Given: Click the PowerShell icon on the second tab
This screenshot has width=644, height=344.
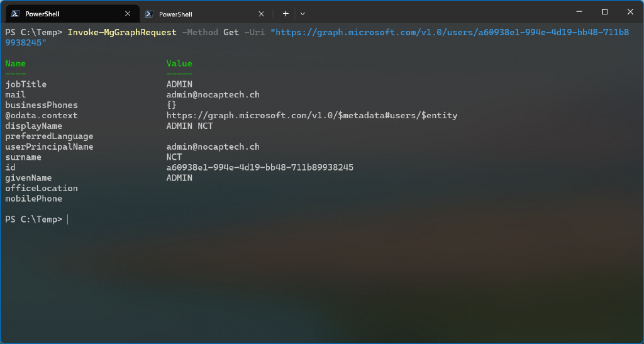Looking at the screenshot, I should (148, 14).
